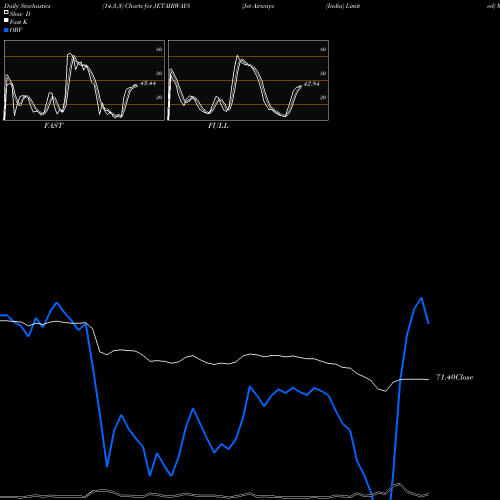This screenshot has width=500, height=500.
Task: Click the '71.40Close' price label
Action: [455, 377]
